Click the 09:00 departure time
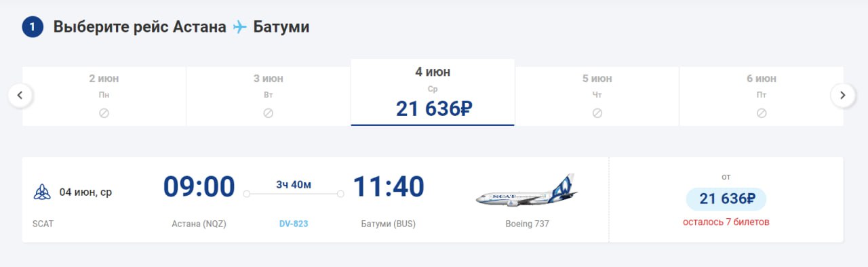Image resolution: width=868 pixels, height=267 pixels. (199, 187)
